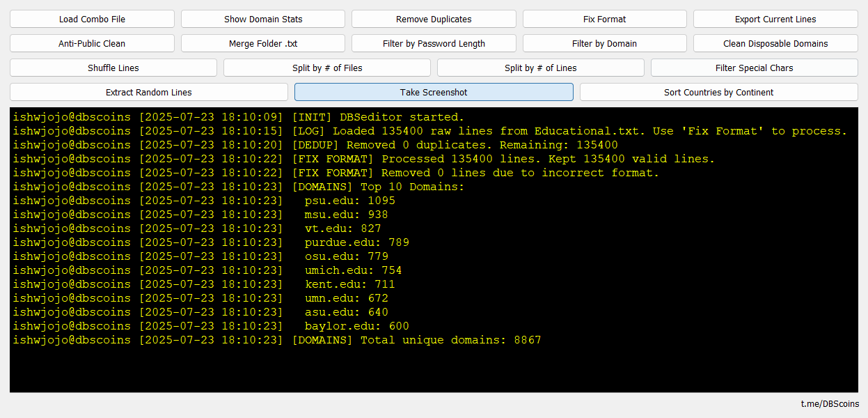The width and height of the screenshot is (868, 418).
Task: Select Split by # of Files
Action: pos(327,68)
